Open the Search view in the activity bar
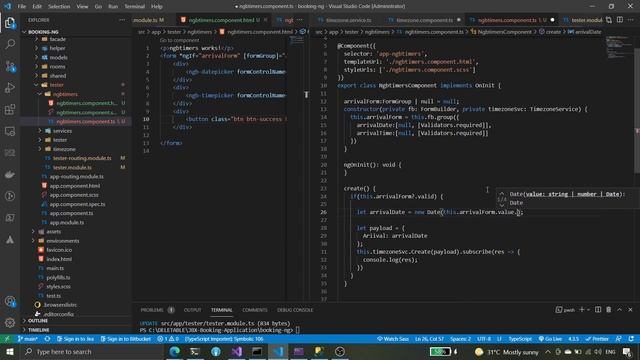The image size is (640, 360). coord(10,44)
